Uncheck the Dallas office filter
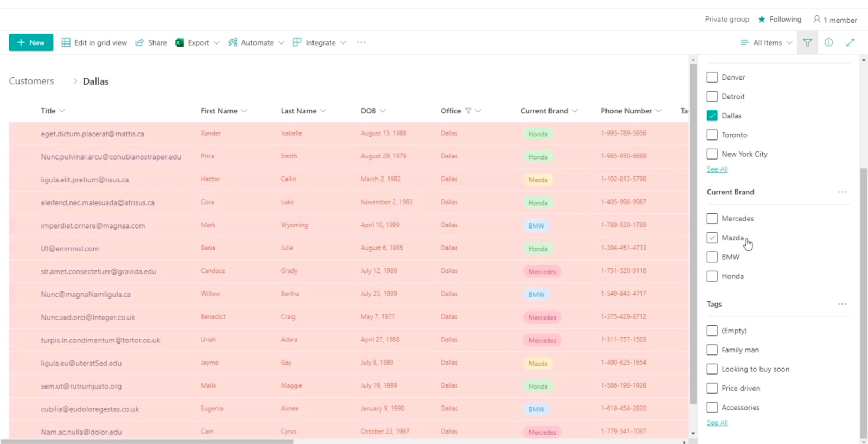 712,116
